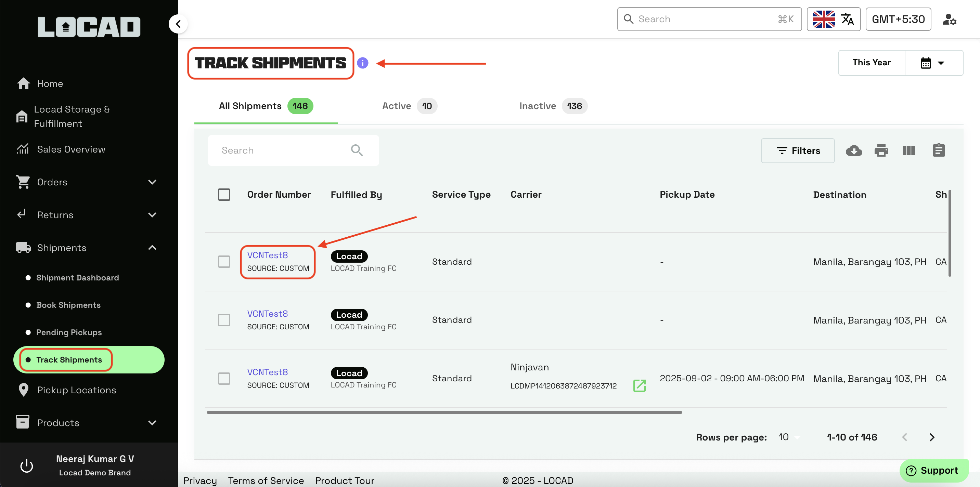
Task: Click the clipboard icon in the toolbar
Action: coord(939,150)
